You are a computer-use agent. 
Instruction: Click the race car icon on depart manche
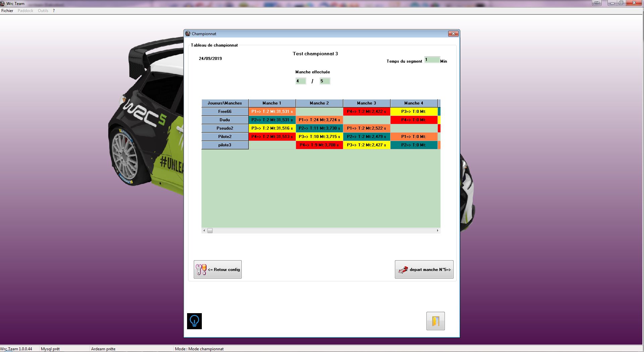403,270
